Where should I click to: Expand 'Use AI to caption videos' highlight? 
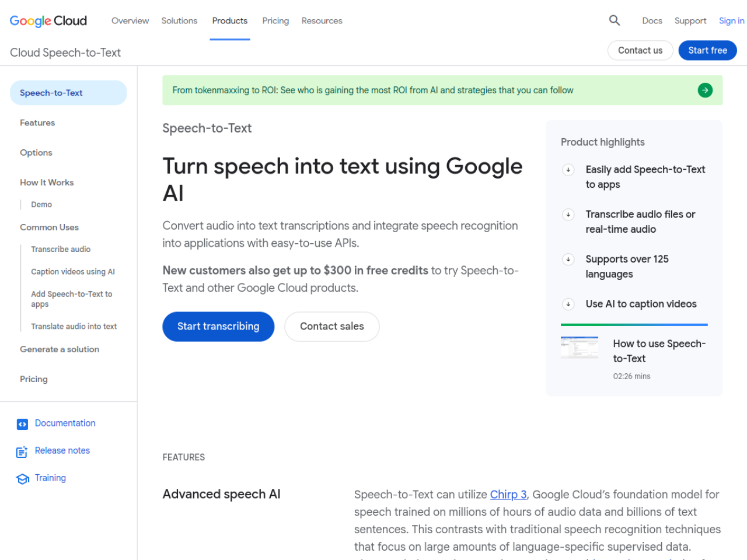point(568,304)
